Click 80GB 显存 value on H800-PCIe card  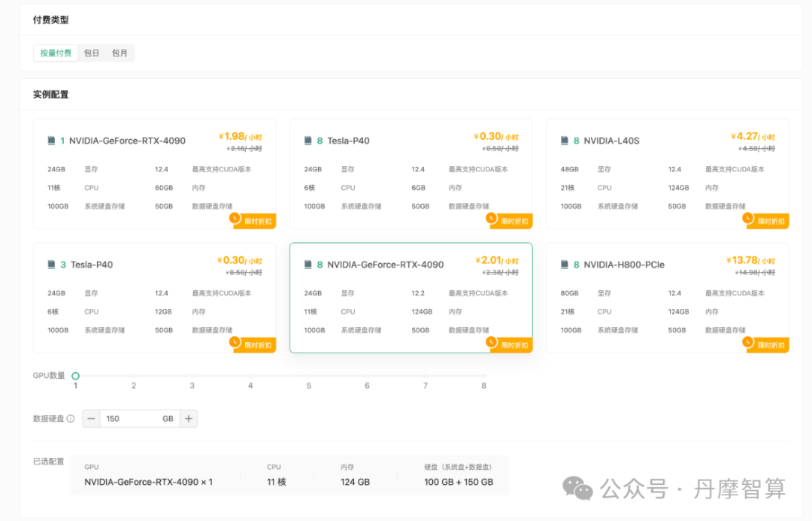tap(569, 293)
